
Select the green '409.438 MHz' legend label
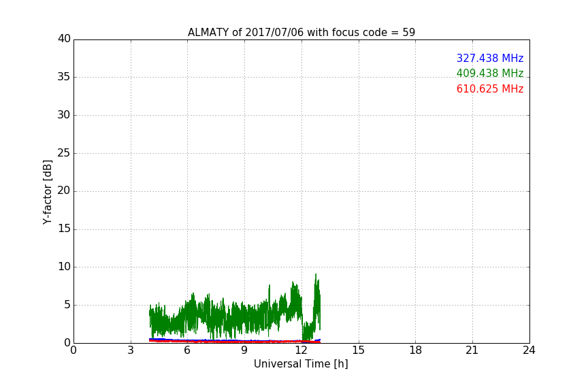coord(490,73)
